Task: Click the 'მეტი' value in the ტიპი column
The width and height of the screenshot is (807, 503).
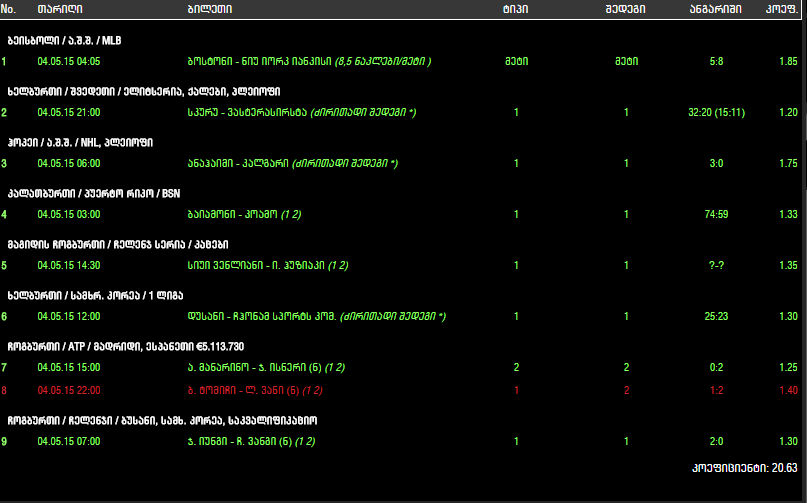Action: click(516, 61)
